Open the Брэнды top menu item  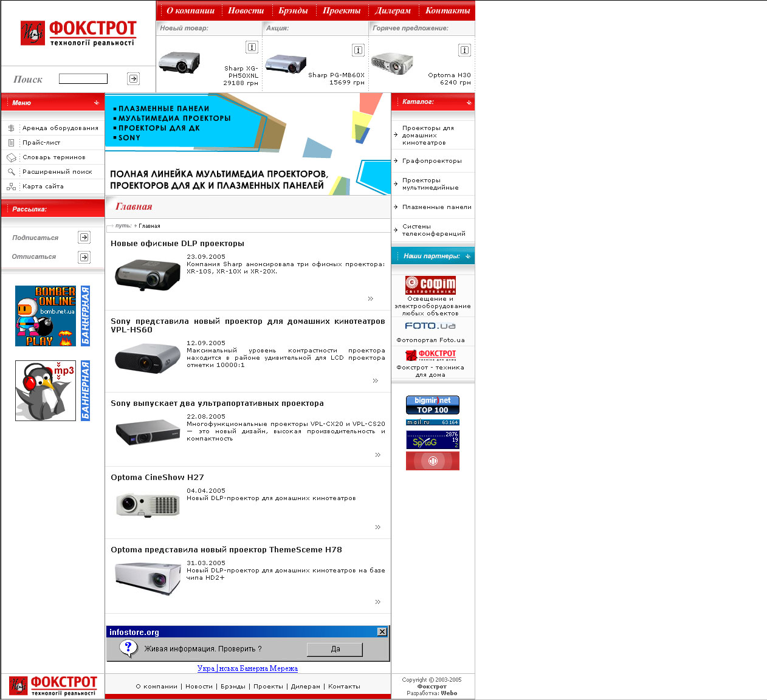pos(294,10)
